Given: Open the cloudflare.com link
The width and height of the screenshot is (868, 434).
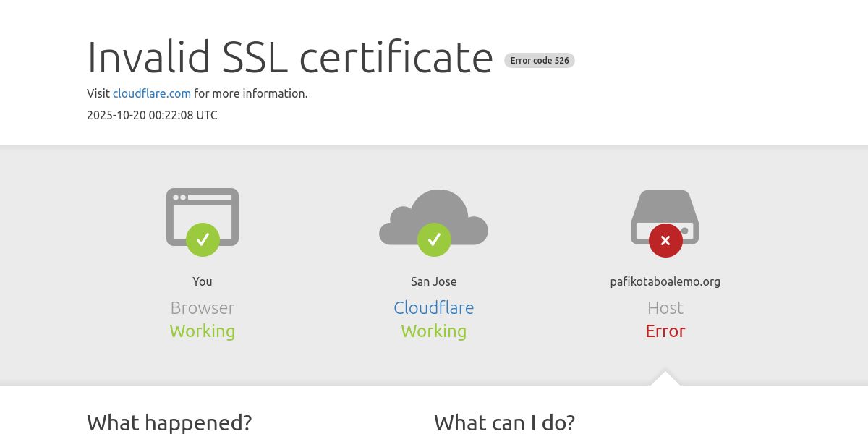Looking at the screenshot, I should click(x=152, y=93).
